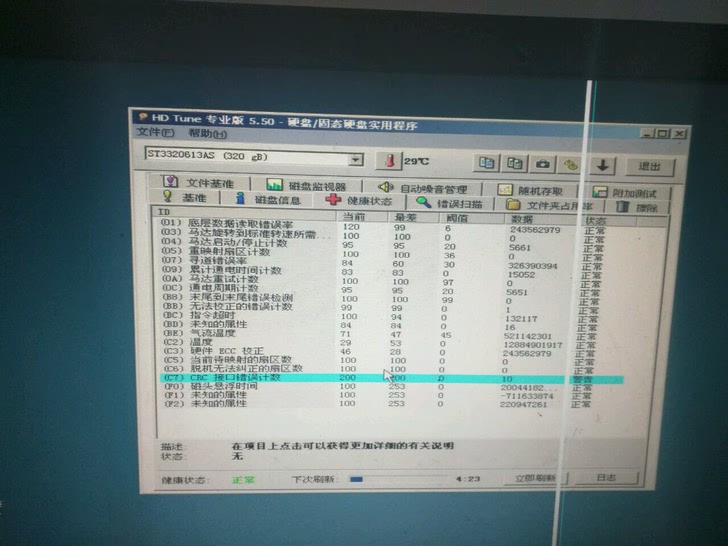Select row (B8) 末尾到末尾错误检测

click(389, 299)
